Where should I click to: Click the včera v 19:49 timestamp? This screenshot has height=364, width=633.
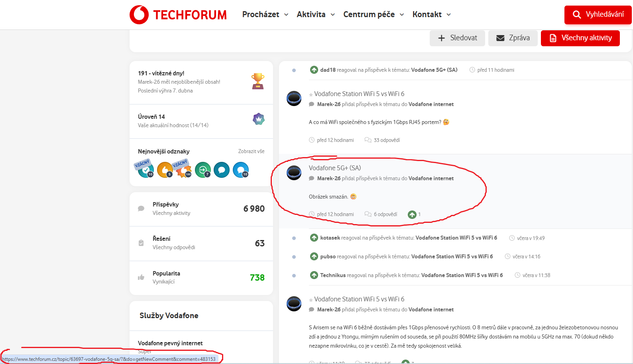point(531,238)
